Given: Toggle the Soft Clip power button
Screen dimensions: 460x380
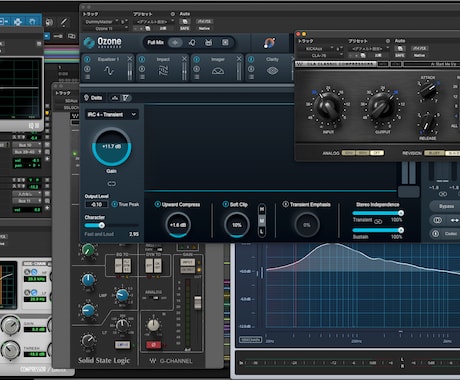Looking at the screenshot, I should (x=225, y=204).
